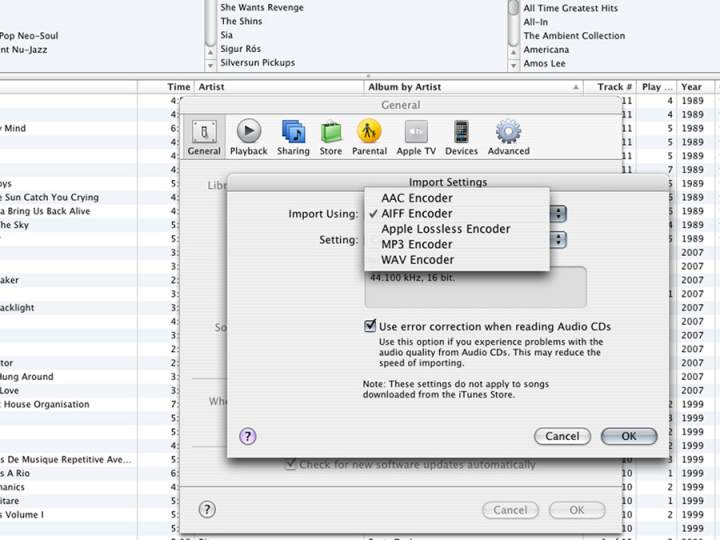This screenshot has height=540, width=720.
Task: Choose MP3 Encoder from the list
Action: 457,244
